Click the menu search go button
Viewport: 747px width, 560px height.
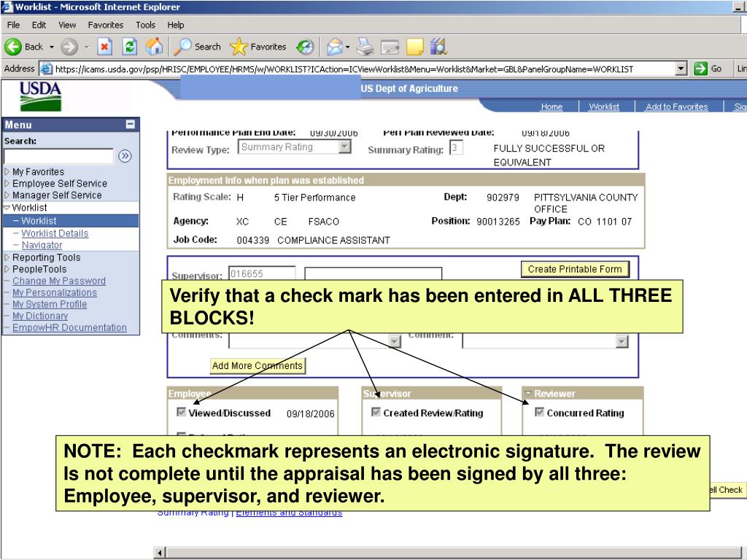125,156
